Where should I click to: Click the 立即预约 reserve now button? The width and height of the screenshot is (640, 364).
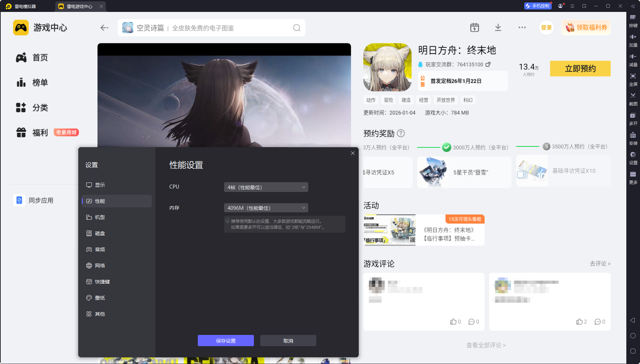point(580,69)
